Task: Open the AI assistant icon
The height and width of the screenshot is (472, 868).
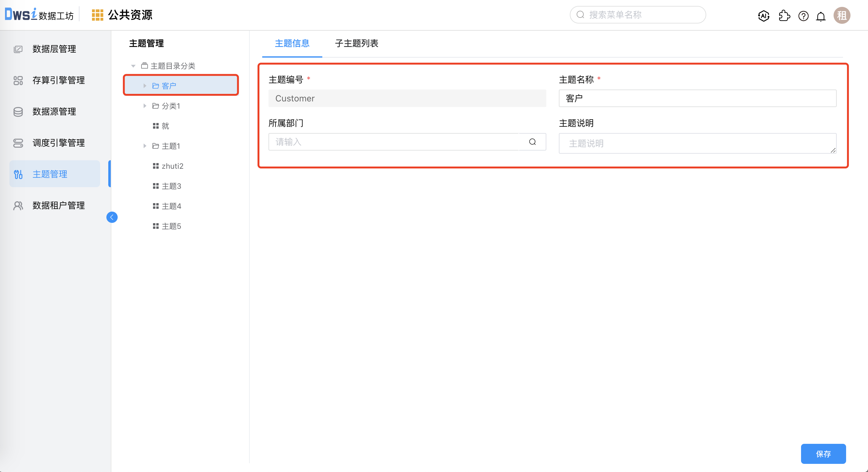Action: coord(763,16)
